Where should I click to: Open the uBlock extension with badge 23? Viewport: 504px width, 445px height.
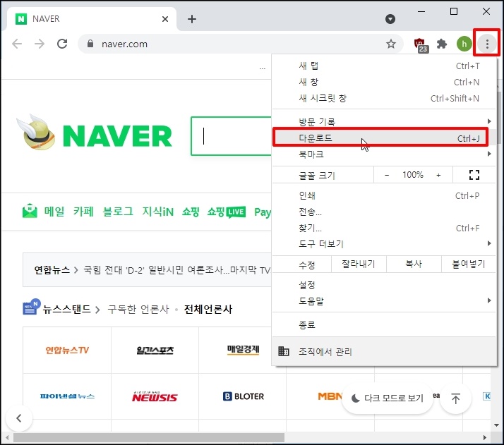pyautogui.click(x=421, y=44)
